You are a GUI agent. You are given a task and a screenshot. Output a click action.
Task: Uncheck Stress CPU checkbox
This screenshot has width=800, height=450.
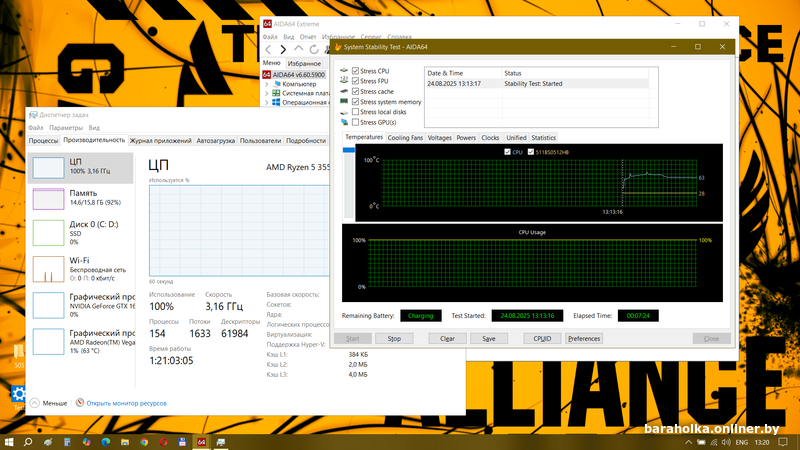tap(356, 71)
